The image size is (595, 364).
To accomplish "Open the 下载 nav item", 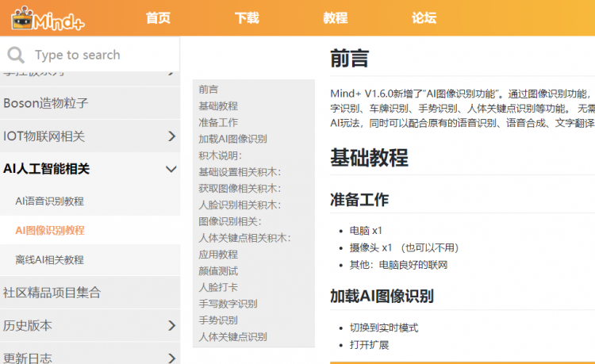I will [x=247, y=17].
